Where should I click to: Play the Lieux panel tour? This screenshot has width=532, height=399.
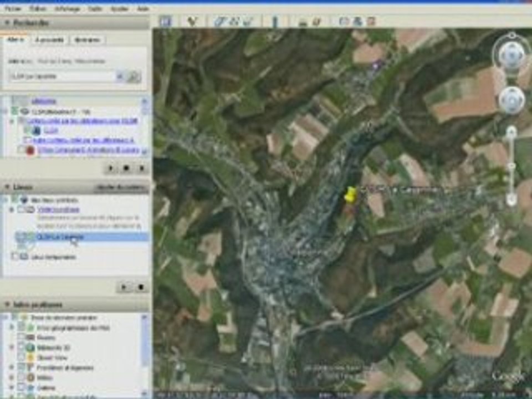[124, 287]
